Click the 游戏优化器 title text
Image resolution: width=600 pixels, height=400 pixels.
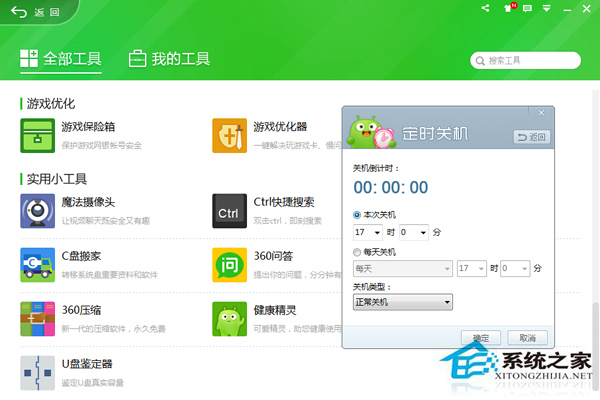[x=280, y=127]
